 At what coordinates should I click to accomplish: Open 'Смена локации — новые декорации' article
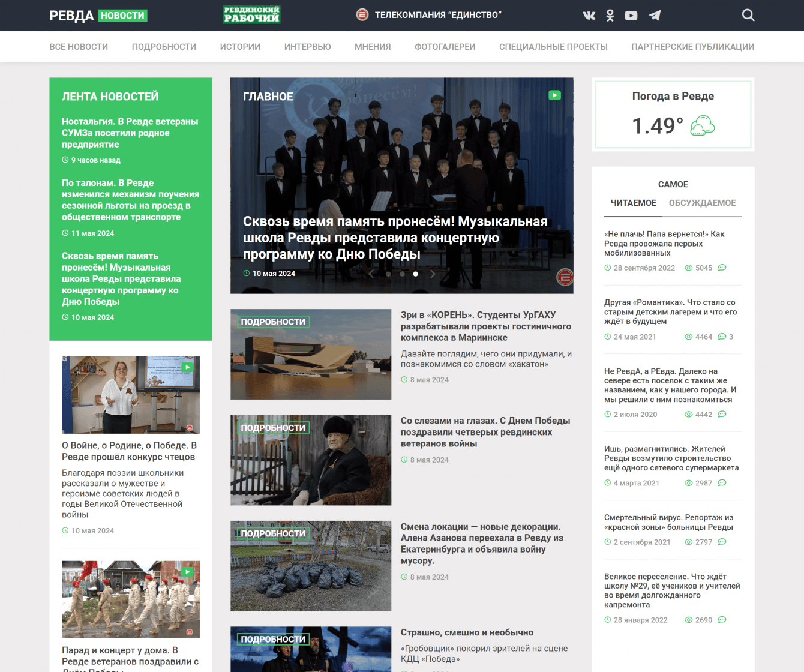pos(482,544)
